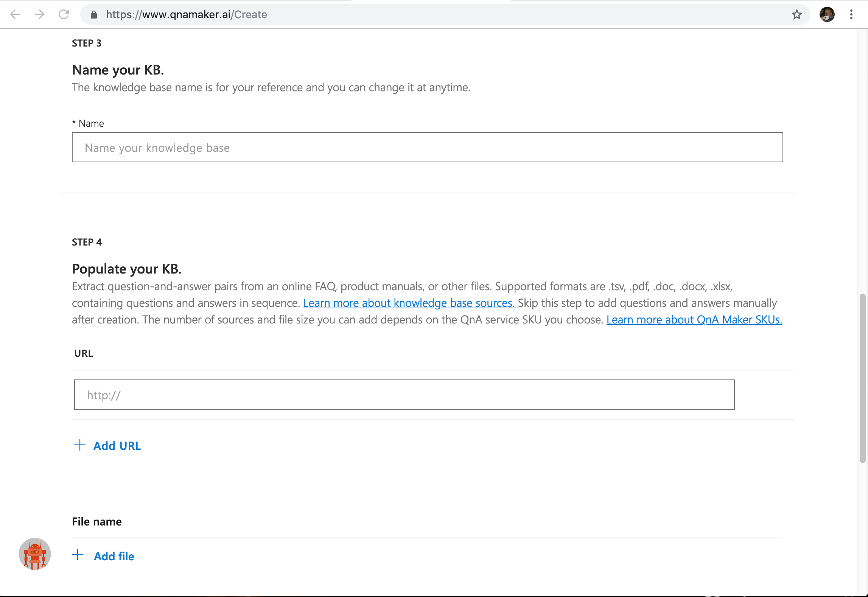Click the browser forward navigation arrow
This screenshot has height=597, width=868.
(39, 14)
